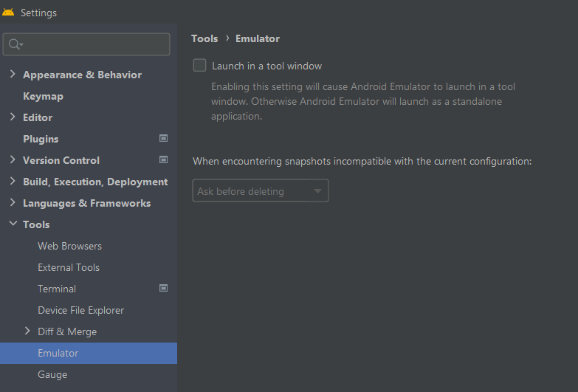Screen dimensions: 578x392
Task: Click the project-level icon beside Terminal
Action: coord(163,288)
